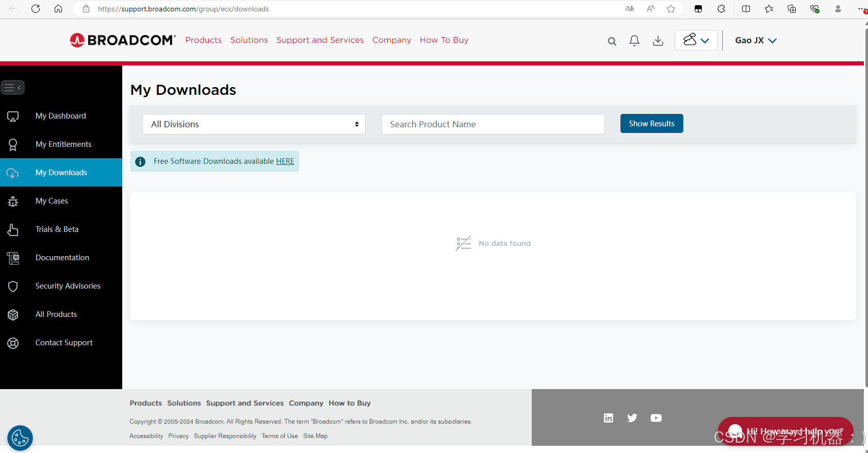Click the Show Results button
This screenshot has width=868, height=453.
pyautogui.click(x=651, y=124)
